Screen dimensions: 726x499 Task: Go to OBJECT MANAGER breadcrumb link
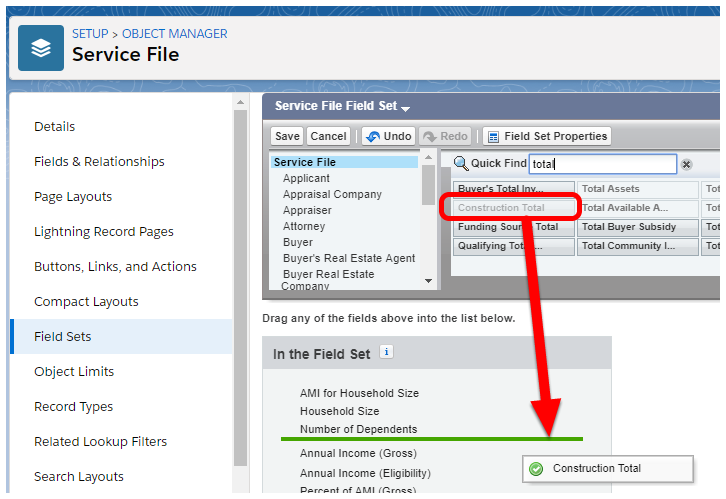click(x=175, y=34)
